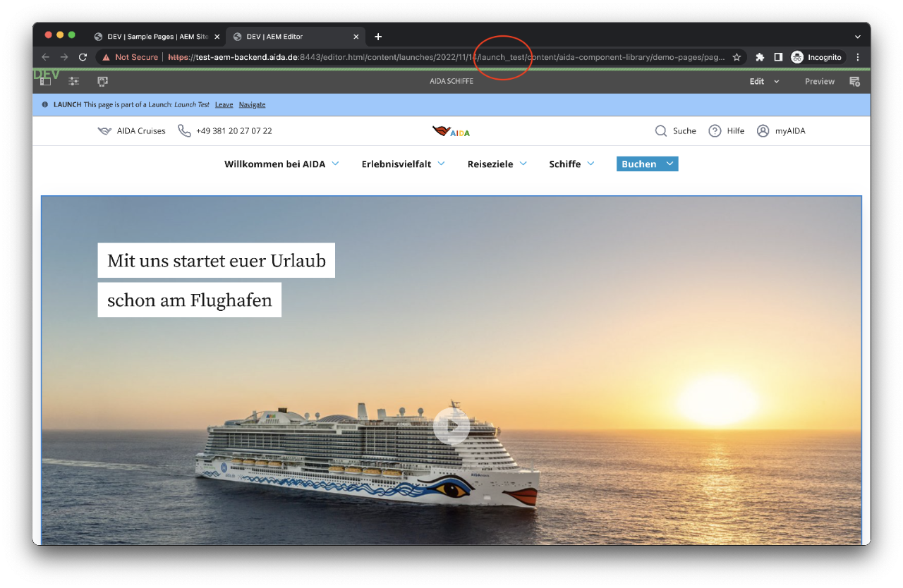Viewport: 903px width, 588px height.
Task: Open the device emulator icon
Action: (x=102, y=81)
